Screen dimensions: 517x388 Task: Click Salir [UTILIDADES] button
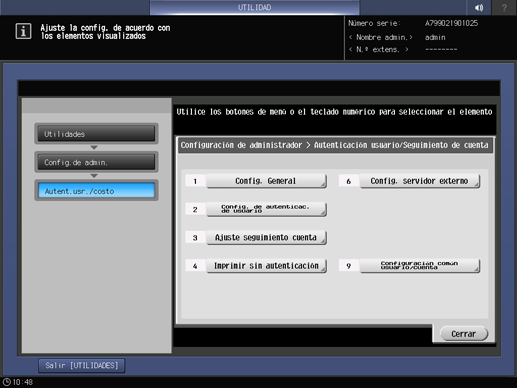(82, 366)
